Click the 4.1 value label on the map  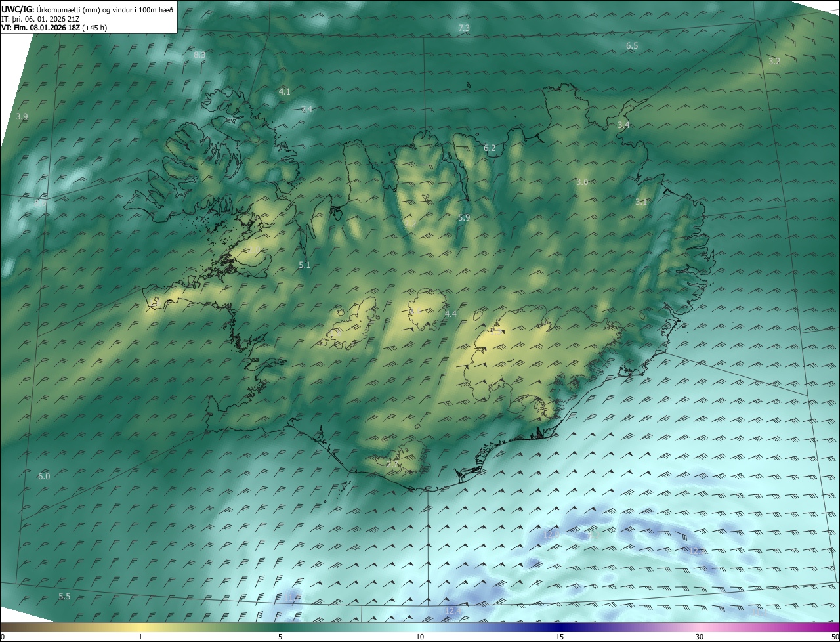coord(284,91)
